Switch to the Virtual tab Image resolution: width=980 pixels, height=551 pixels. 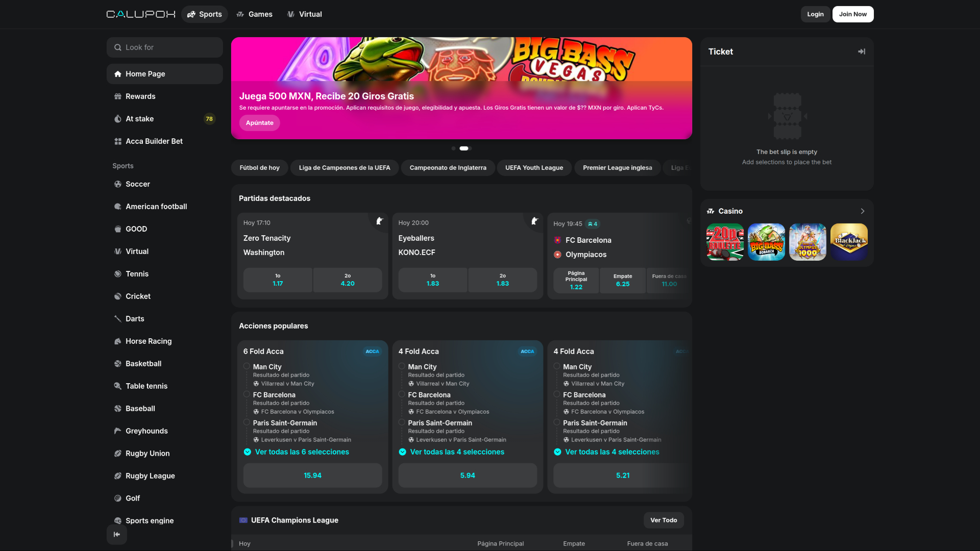[x=304, y=14]
